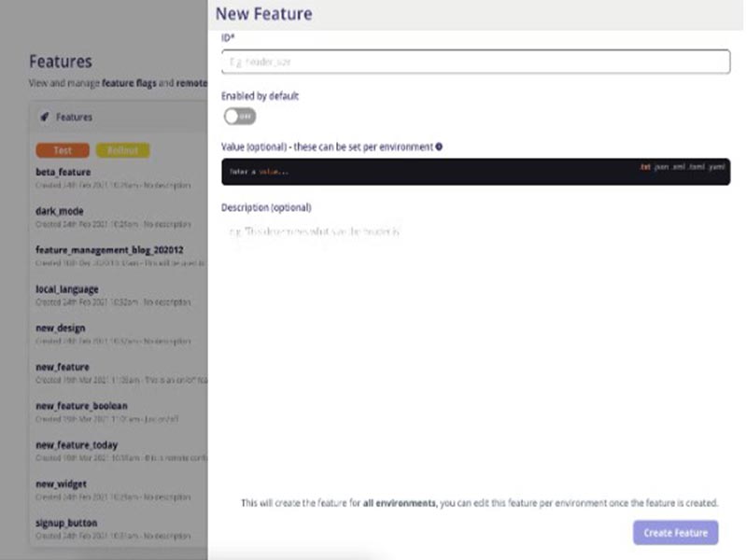Open the signup_button feature

pos(66,523)
